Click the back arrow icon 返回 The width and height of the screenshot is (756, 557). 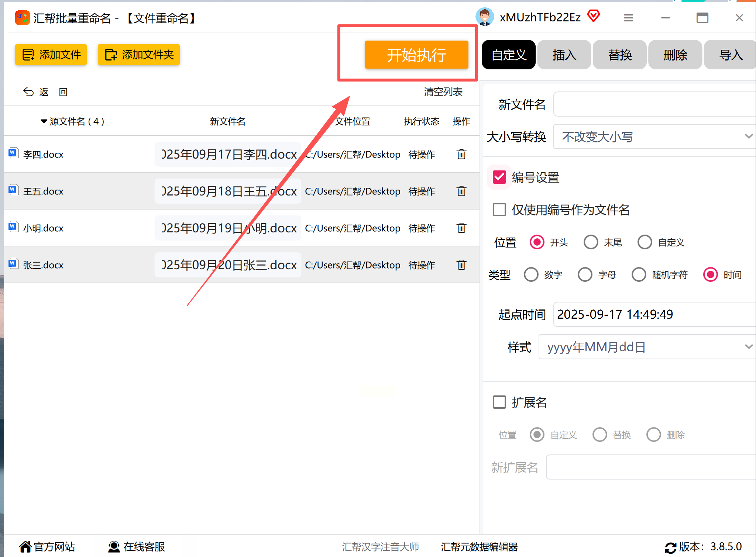point(29,92)
